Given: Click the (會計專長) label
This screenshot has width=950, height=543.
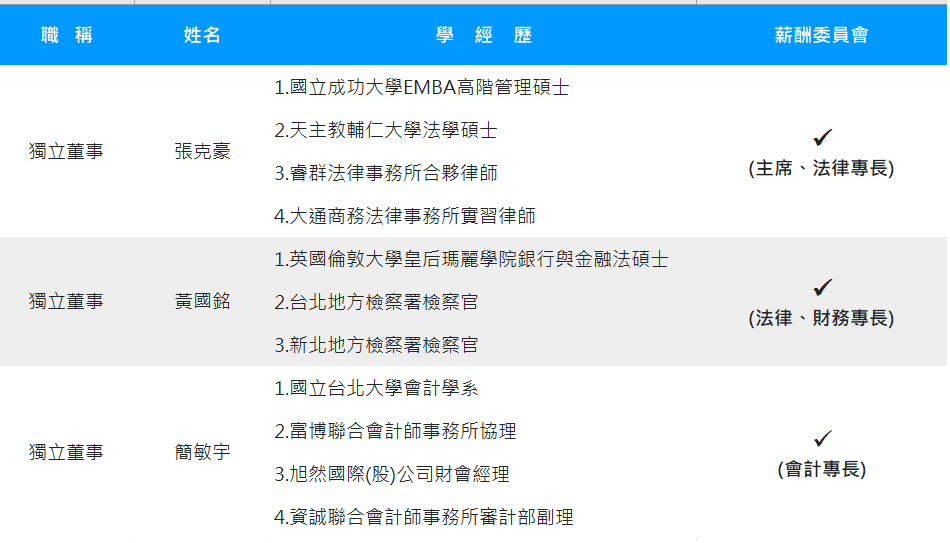Looking at the screenshot, I should click(821, 469).
